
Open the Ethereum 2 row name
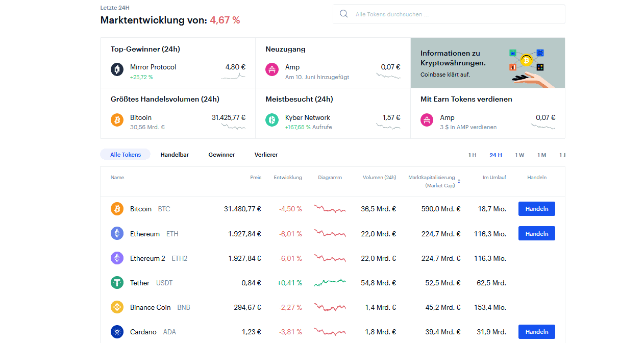point(147,258)
